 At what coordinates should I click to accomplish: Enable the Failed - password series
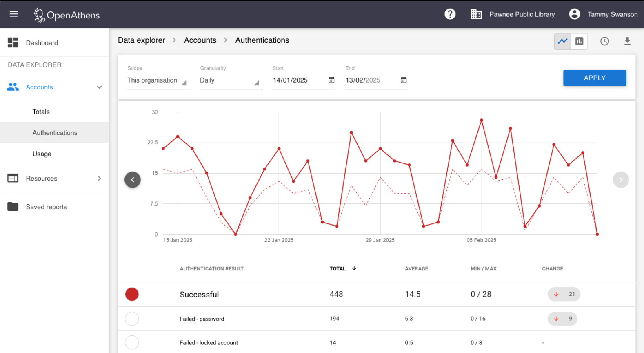[132, 319]
